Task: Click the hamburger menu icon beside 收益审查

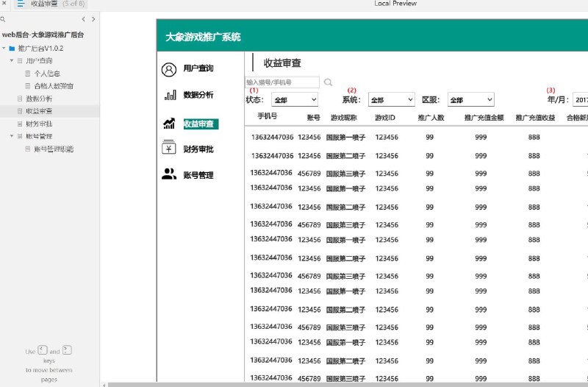Action: [21, 4]
